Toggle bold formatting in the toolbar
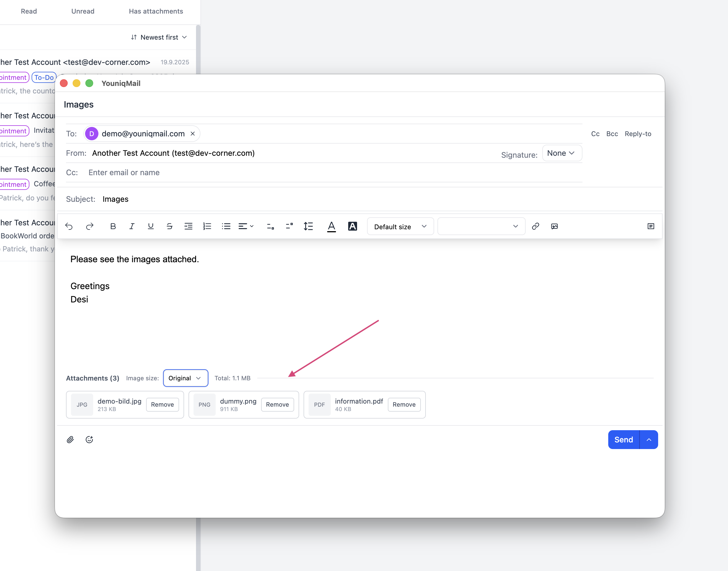The image size is (728, 571). 113,226
